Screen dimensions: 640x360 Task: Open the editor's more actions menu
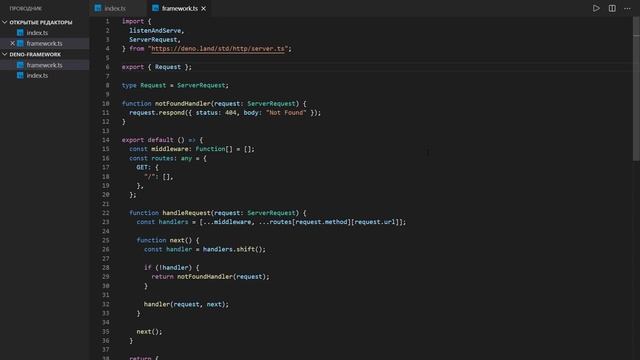627,8
